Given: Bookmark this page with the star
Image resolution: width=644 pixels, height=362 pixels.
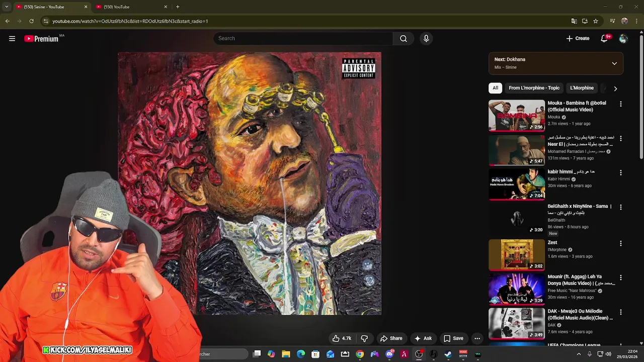Looking at the screenshot, I should pos(596,21).
